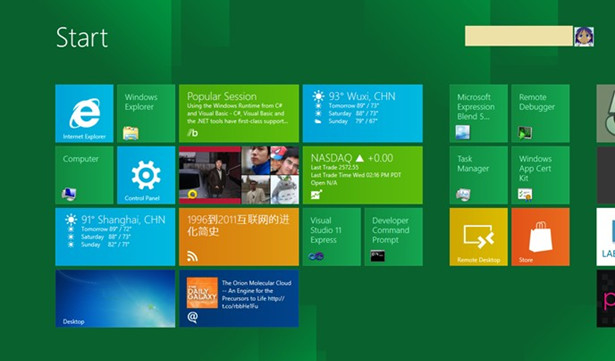This screenshot has width=615, height=361.
Task: Open the Wuxi weather tile
Action: pyautogui.click(x=362, y=113)
